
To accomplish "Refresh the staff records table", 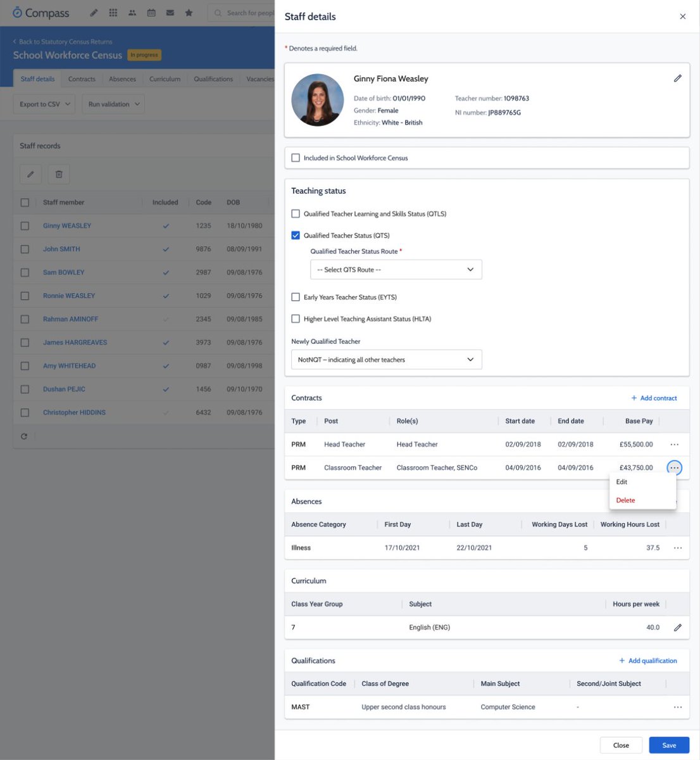I will pyautogui.click(x=23, y=434).
